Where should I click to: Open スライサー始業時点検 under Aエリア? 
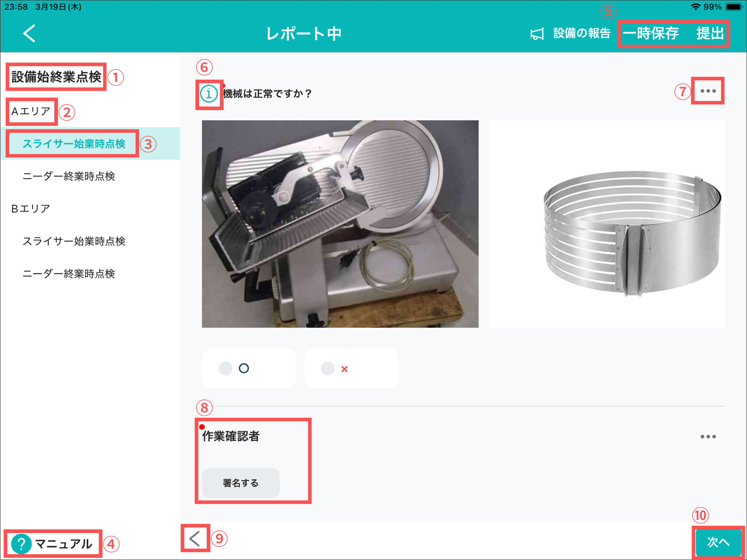[74, 144]
